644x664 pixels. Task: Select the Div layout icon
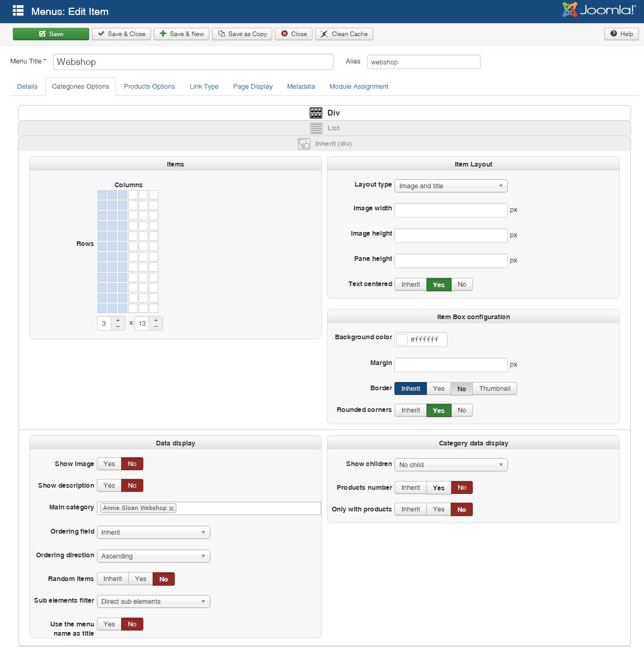click(x=316, y=113)
